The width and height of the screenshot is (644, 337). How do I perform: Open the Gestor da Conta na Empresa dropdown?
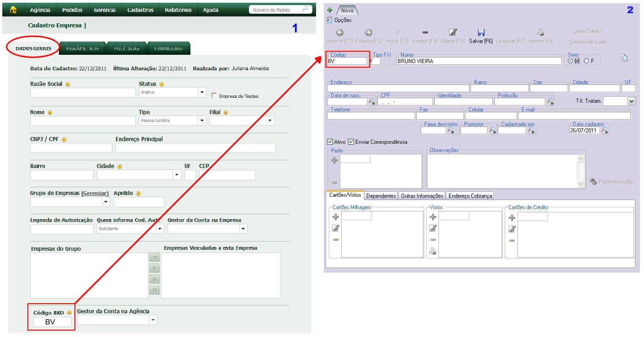pos(243,229)
